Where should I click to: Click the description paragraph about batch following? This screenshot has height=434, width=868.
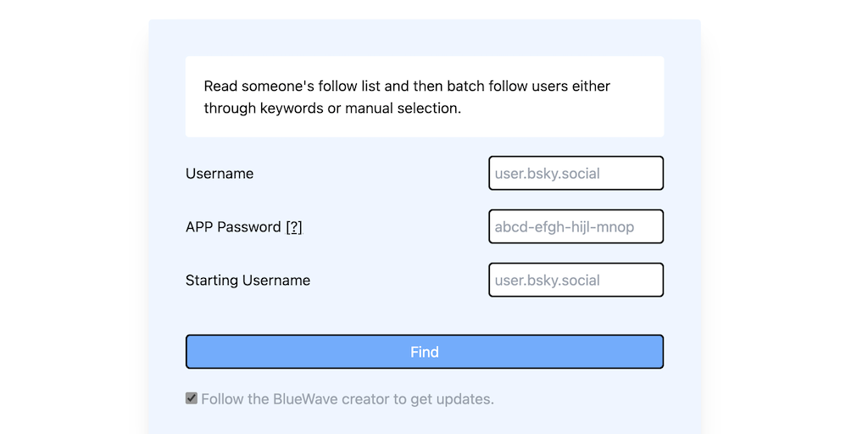click(407, 97)
